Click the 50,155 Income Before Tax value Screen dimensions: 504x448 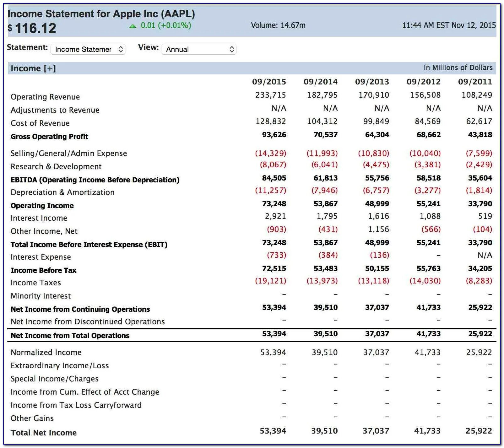(x=377, y=268)
